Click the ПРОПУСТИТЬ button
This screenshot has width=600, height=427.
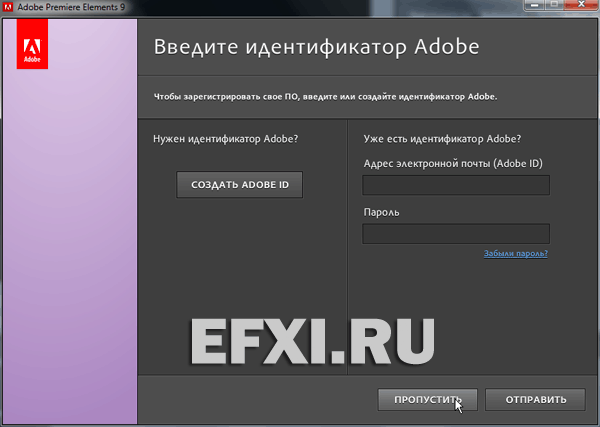pyautogui.click(x=427, y=400)
